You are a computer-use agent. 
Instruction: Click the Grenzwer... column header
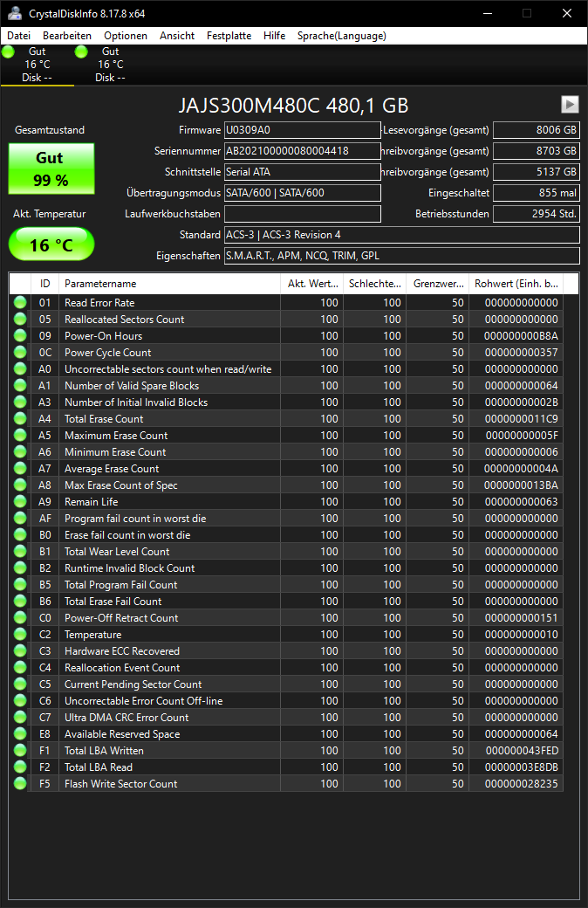click(438, 284)
